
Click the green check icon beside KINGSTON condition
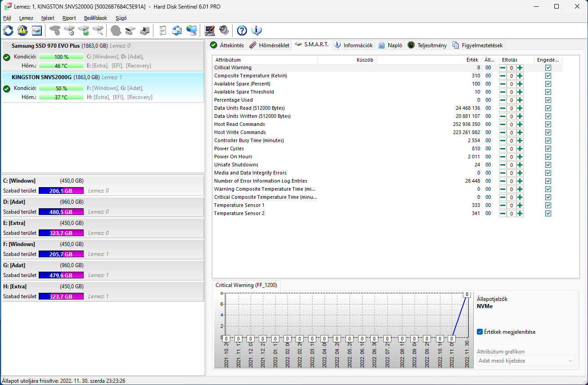[x=7, y=89]
